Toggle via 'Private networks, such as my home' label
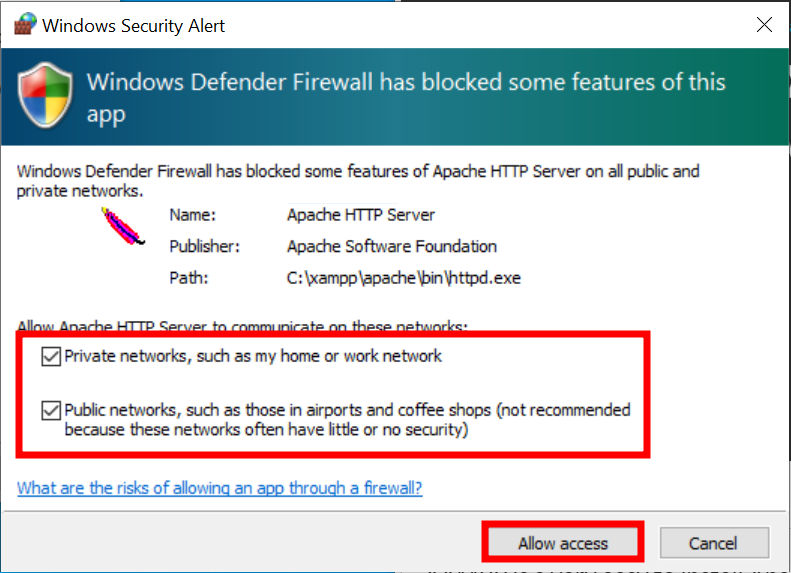The height and width of the screenshot is (573, 791). point(253,356)
